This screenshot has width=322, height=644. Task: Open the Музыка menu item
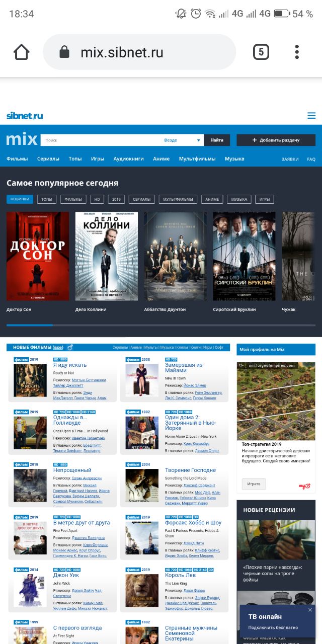[x=234, y=158]
